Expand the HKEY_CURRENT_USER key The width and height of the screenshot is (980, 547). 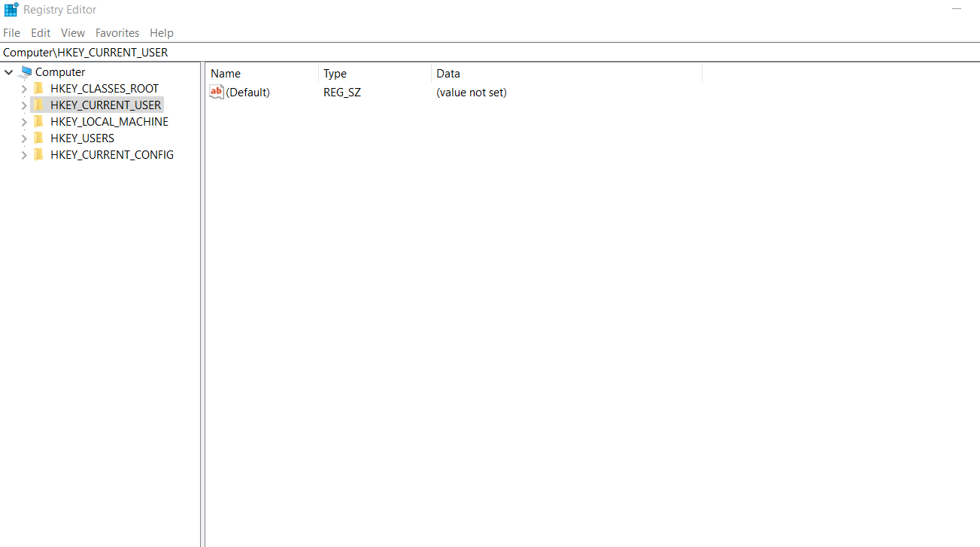(24, 105)
